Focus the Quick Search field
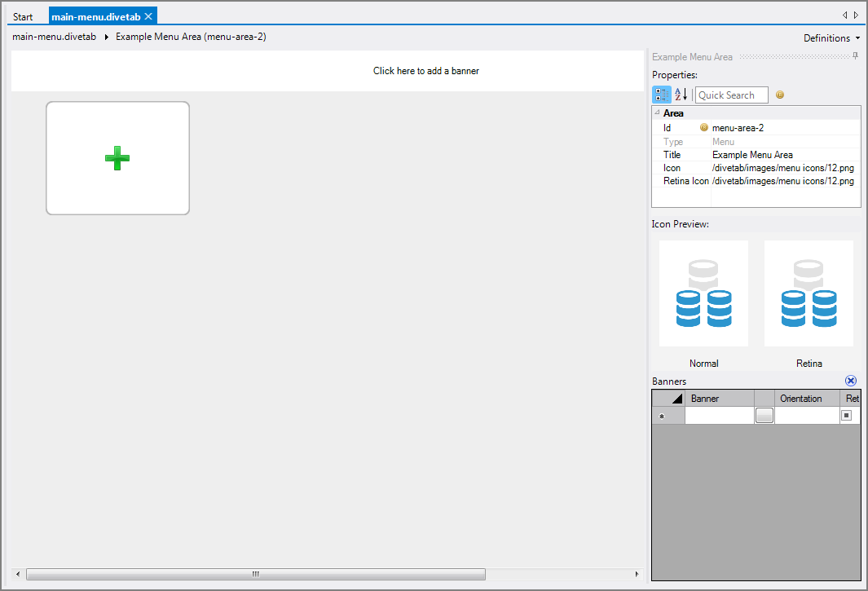Viewport: 868px width, 591px height. 731,95
